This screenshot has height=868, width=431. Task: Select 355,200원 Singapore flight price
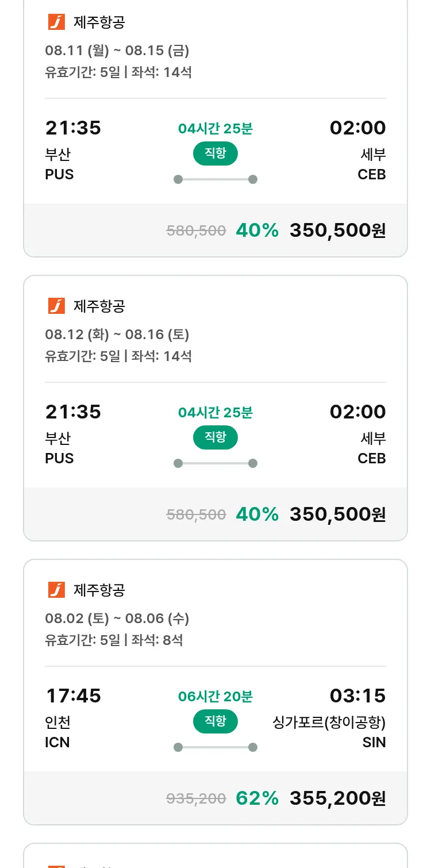[337, 798]
